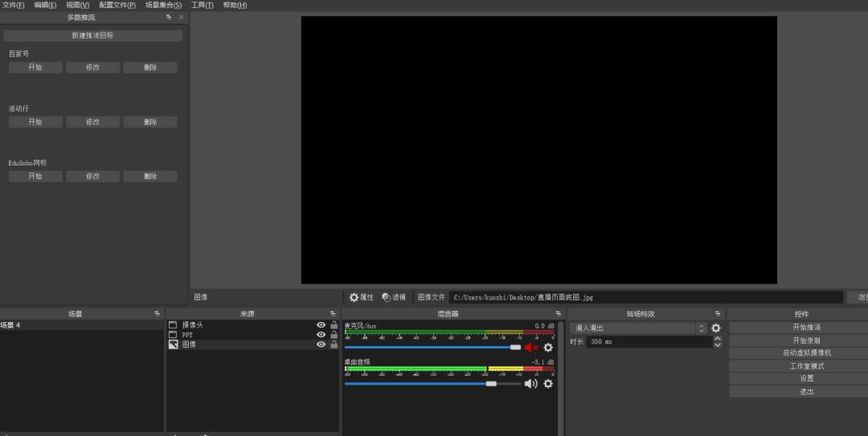The image size is (868, 436).
Task: Adjust the 麦克风/Aux volume slider
Action: point(433,348)
